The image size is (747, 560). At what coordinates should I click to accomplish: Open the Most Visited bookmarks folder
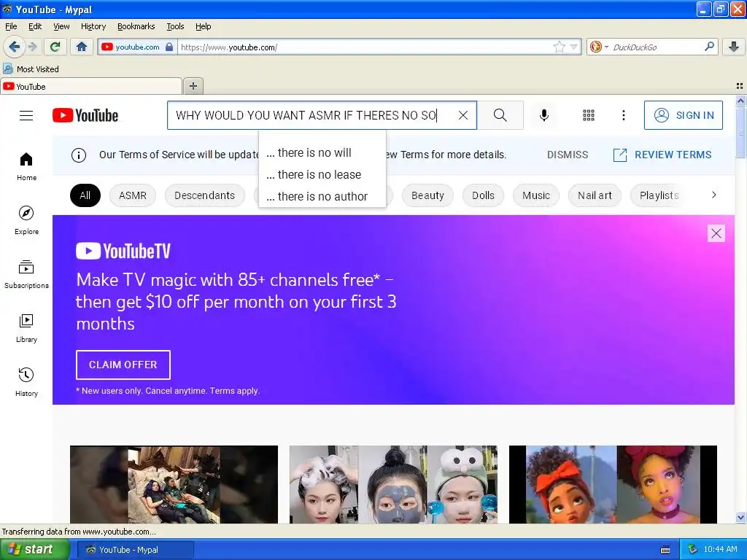(x=31, y=69)
